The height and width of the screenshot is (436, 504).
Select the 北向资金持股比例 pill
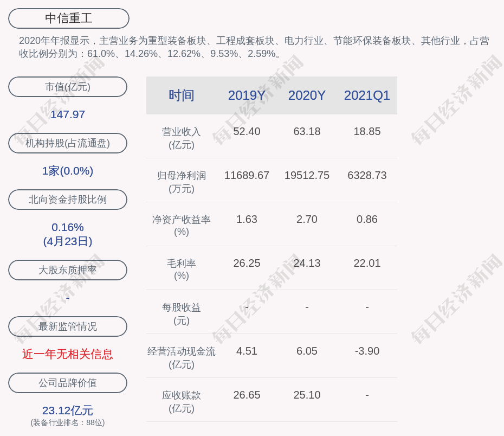[x=68, y=200]
